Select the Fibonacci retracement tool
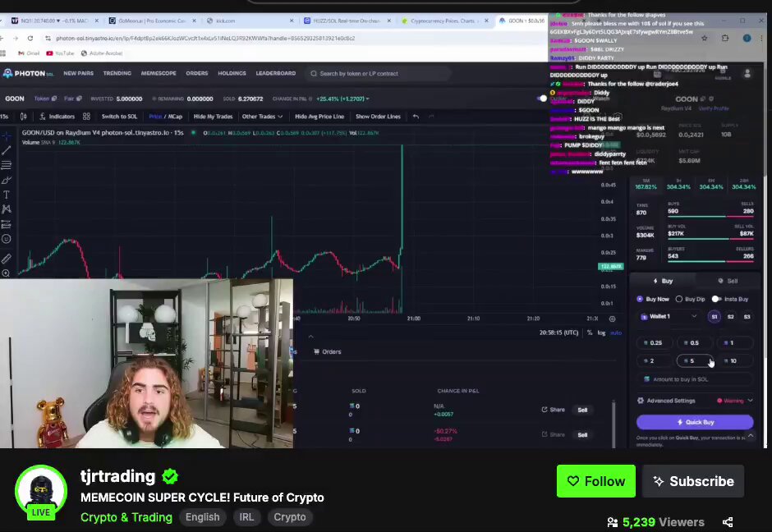This screenshot has width=772, height=532. pyautogui.click(x=7, y=165)
